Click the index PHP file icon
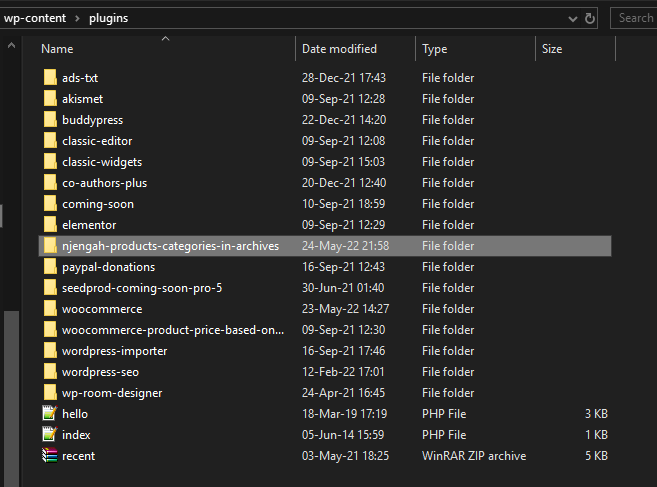Screen dimensions: 657x487 click(x=49, y=434)
